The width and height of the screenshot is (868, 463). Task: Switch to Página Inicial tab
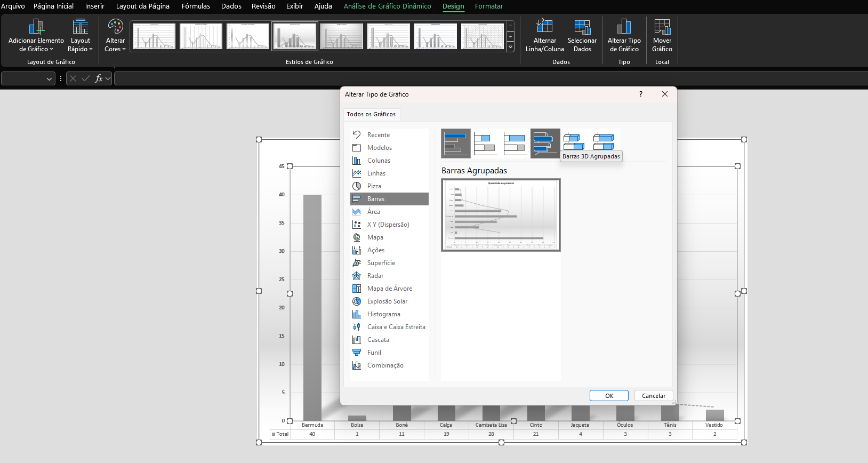pos(53,6)
